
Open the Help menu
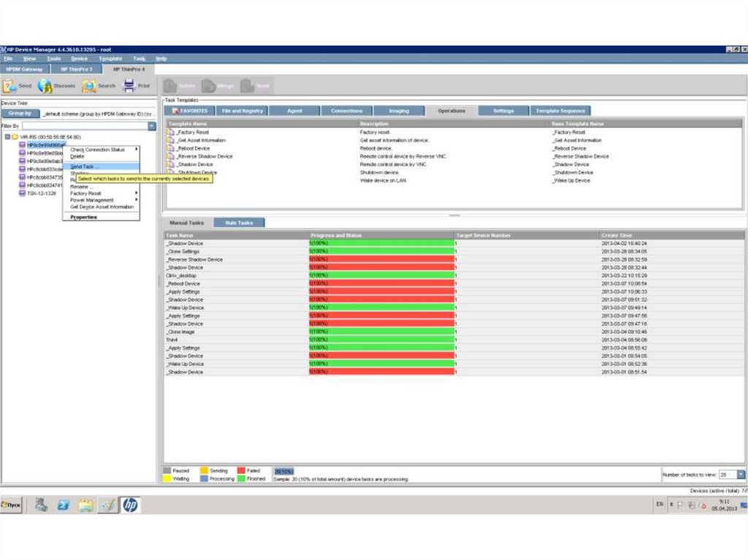pyautogui.click(x=161, y=58)
